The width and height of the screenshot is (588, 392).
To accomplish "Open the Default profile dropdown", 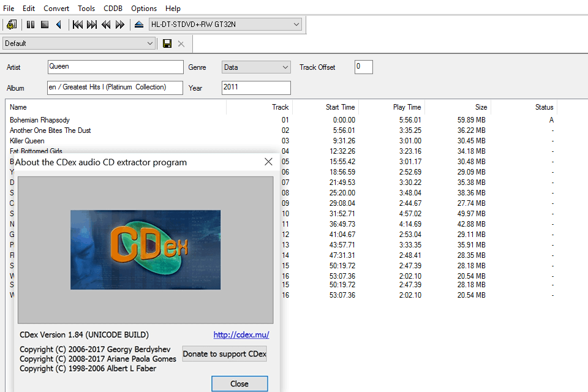I will [150, 43].
